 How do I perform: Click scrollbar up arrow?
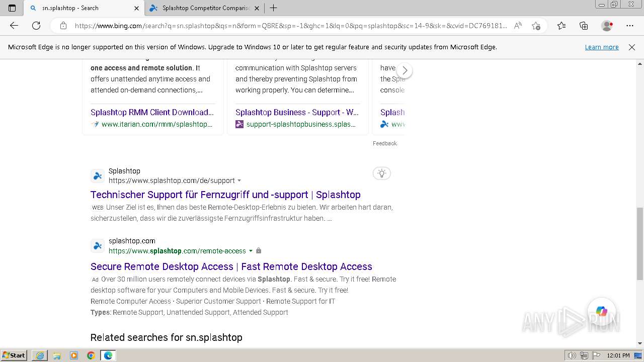pyautogui.click(x=640, y=64)
